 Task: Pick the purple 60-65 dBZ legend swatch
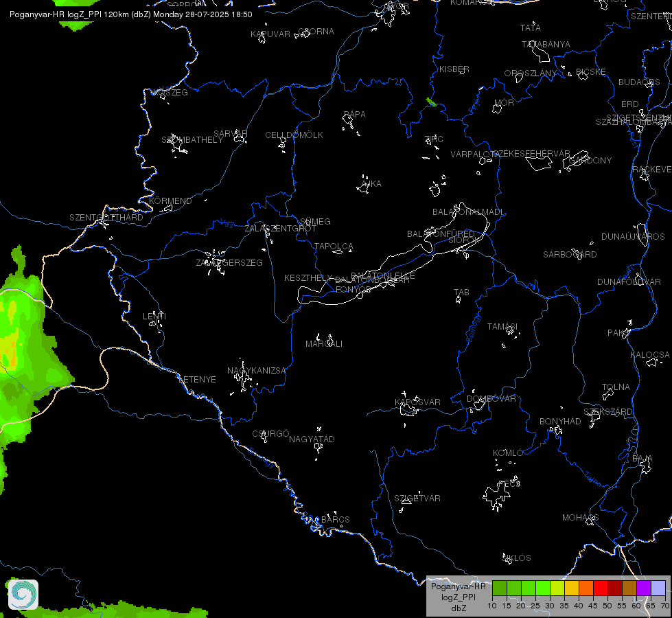pos(644,588)
